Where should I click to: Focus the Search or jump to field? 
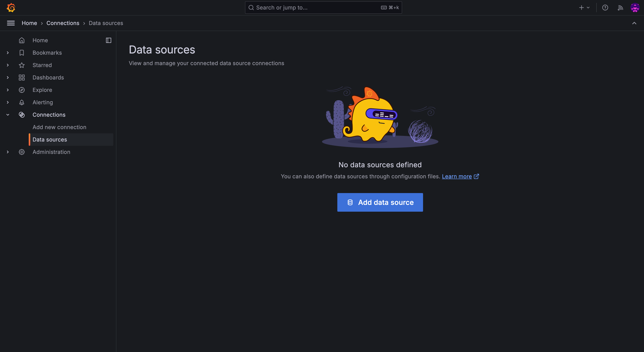coord(315,8)
